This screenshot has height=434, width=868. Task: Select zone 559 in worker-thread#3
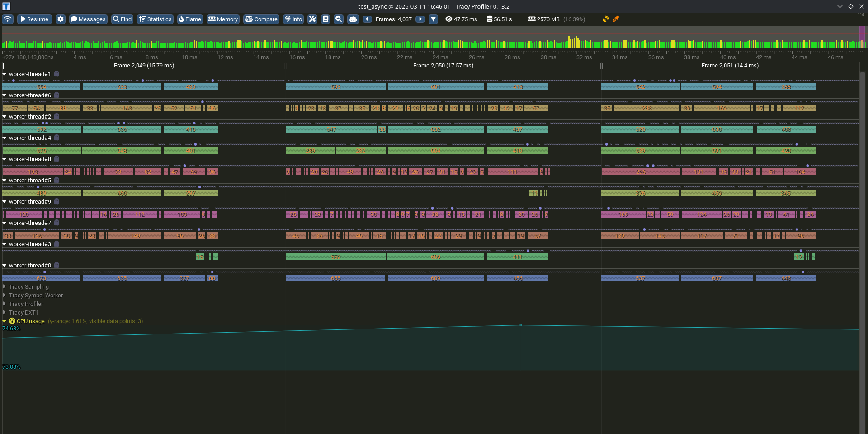[x=335, y=257]
